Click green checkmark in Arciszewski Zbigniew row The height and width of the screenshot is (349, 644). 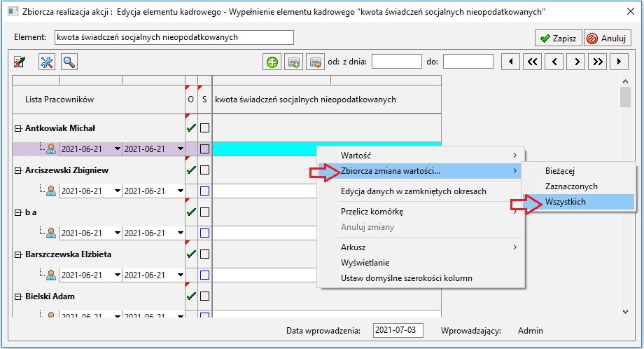tap(191, 170)
